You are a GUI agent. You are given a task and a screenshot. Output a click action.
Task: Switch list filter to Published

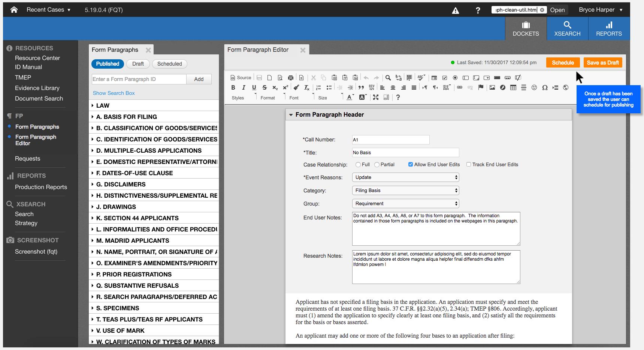click(x=108, y=64)
